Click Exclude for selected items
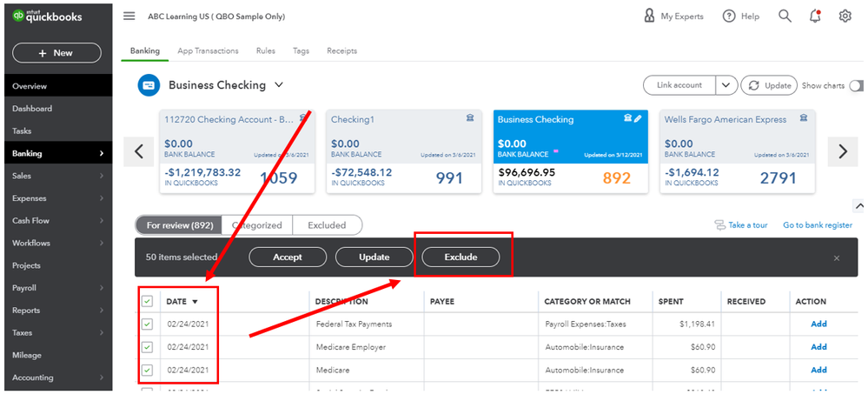 (461, 257)
